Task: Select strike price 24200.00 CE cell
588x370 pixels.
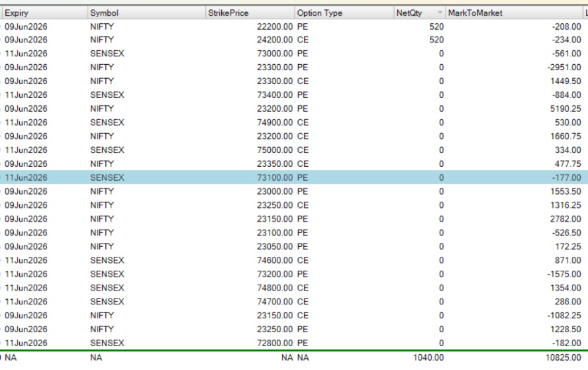Action: pos(275,40)
